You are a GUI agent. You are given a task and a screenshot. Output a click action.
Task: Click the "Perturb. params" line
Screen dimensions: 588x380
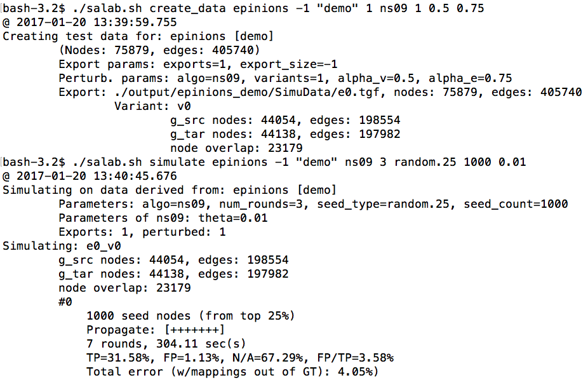coord(286,78)
